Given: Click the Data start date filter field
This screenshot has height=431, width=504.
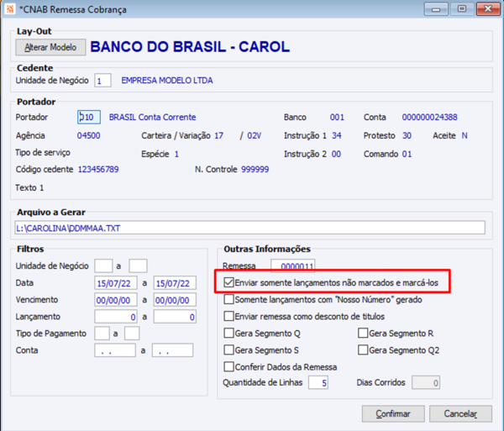Looking at the screenshot, I should [x=116, y=283].
